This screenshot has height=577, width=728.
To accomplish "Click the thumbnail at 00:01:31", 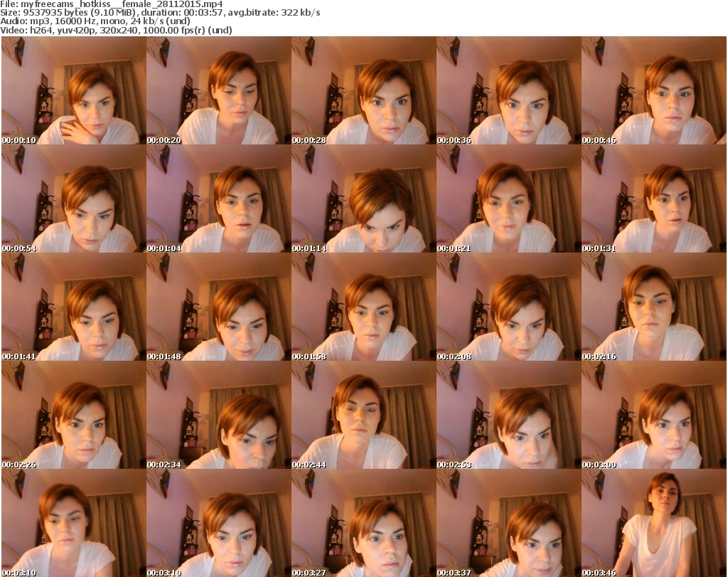I will click(654, 198).
